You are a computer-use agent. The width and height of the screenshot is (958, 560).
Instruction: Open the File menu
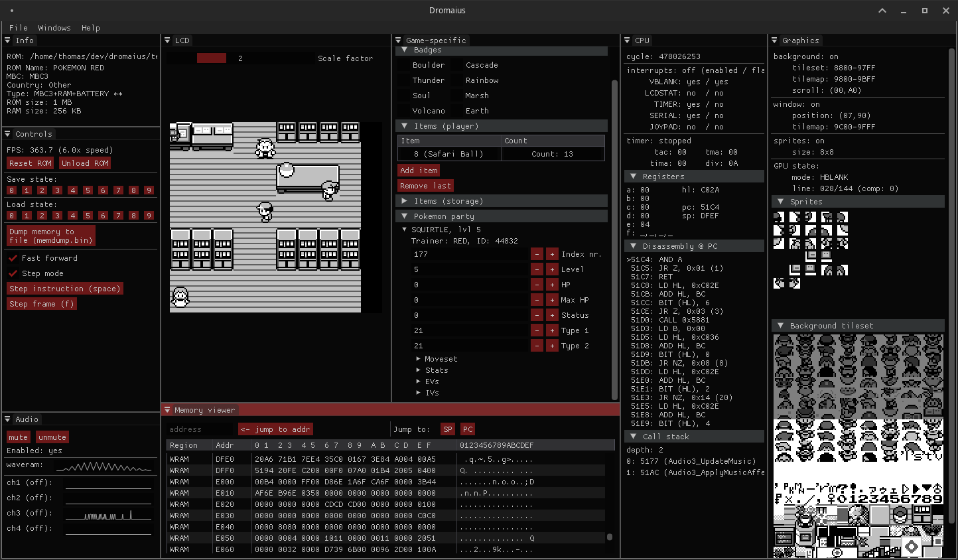tap(19, 28)
